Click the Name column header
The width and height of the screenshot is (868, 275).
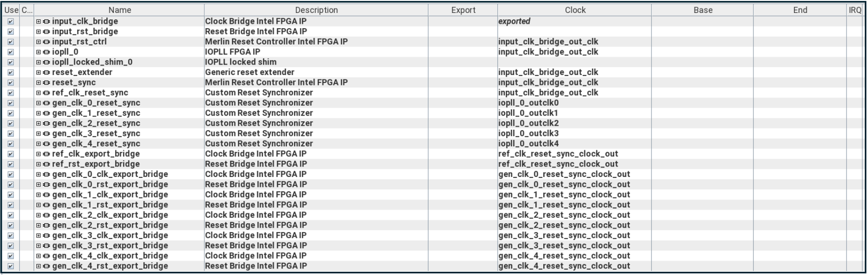(120, 10)
